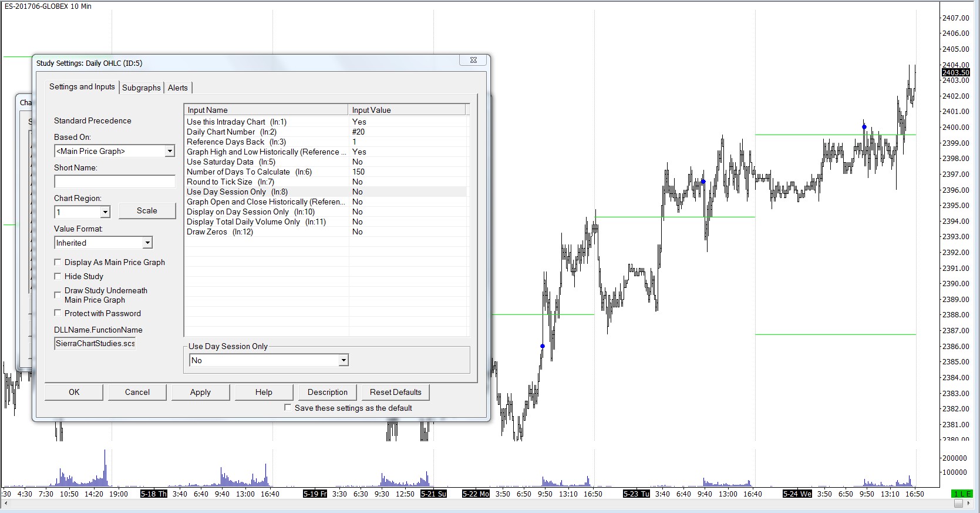Click the OK button

(x=74, y=392)
